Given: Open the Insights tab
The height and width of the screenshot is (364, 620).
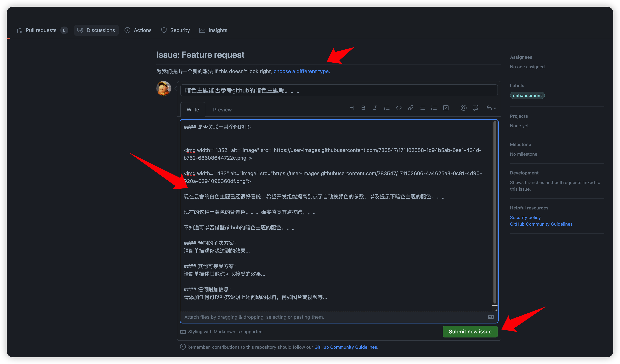Looking at the screenshot, I should click(213, 30).
